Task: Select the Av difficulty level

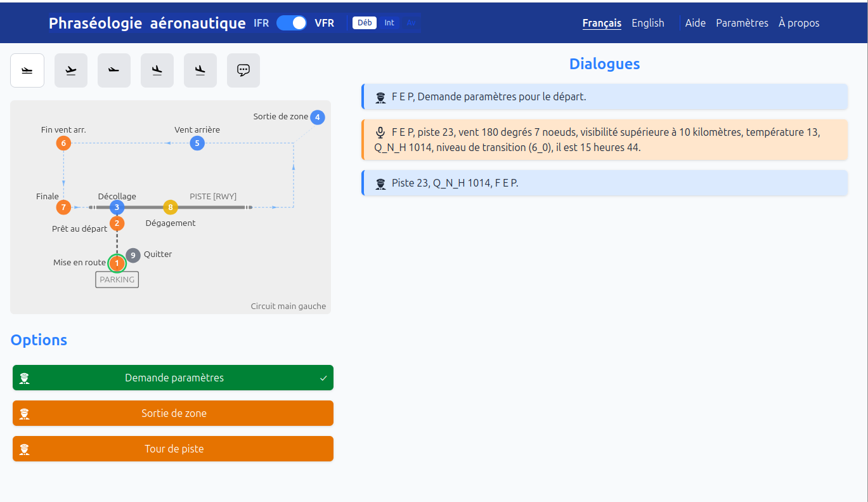Action: [411, 23]
